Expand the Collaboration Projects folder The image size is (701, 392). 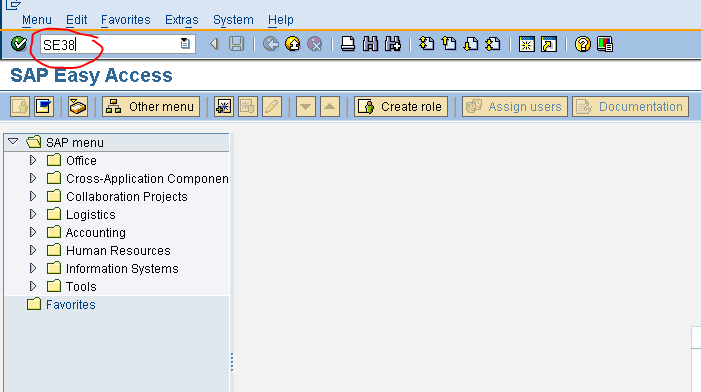[x=33, y=196]
